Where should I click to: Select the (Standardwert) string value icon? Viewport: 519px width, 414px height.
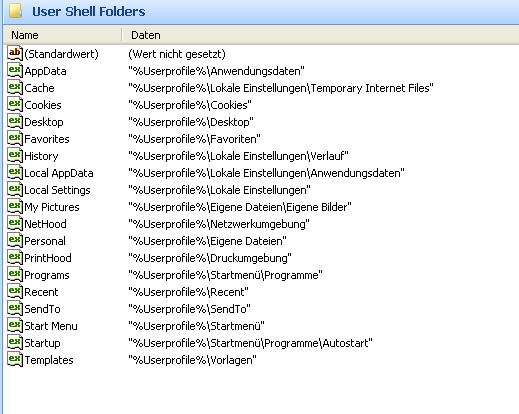pyautogui.click(x=15, y=53)
